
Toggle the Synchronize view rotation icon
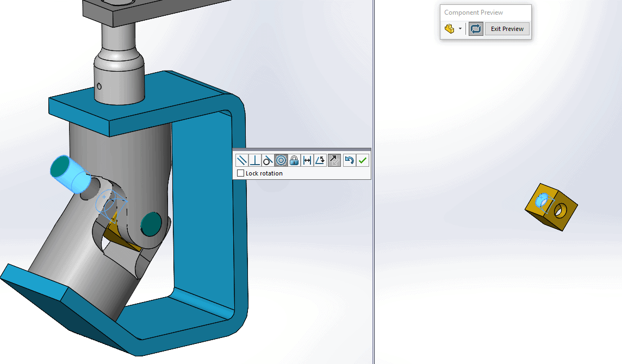coord(476,29)
